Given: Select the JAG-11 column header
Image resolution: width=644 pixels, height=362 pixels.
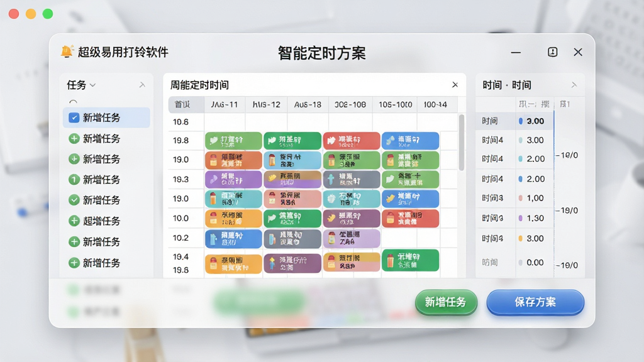Looking at the screenshot, I should [x=225, y=105].
